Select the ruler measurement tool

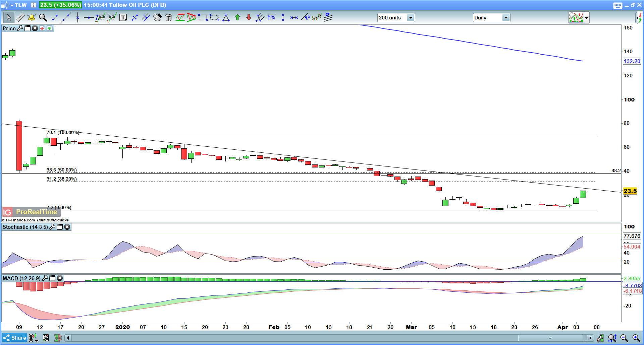20,17
